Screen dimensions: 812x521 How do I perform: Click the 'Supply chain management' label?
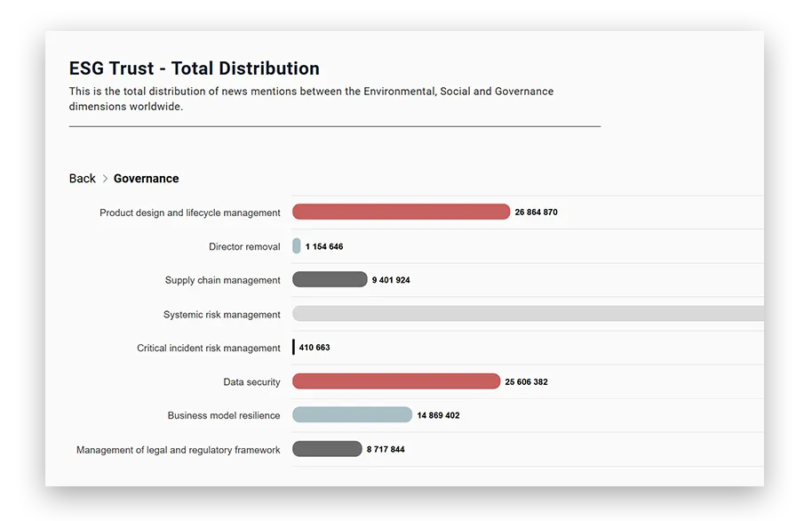tap(222, 280)
